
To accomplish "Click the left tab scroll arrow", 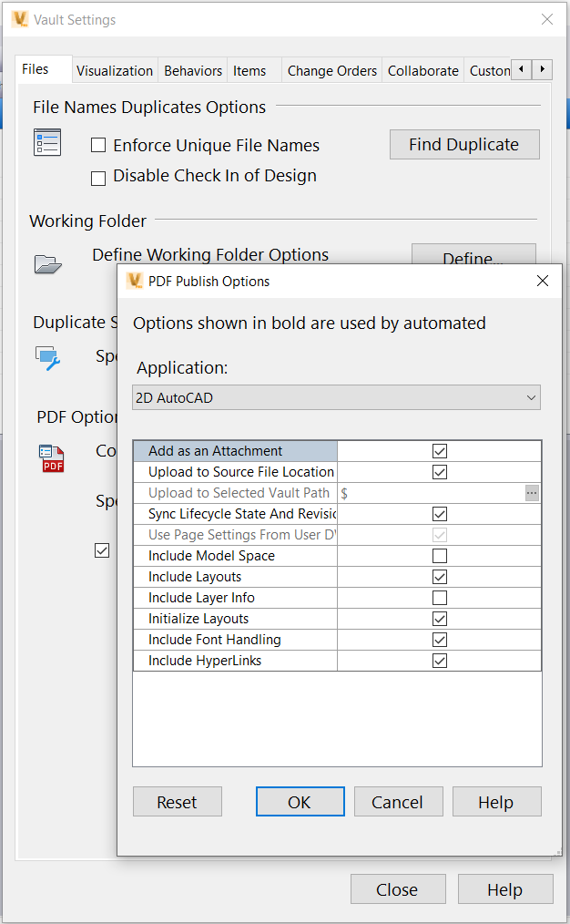I will pos(520,68).
